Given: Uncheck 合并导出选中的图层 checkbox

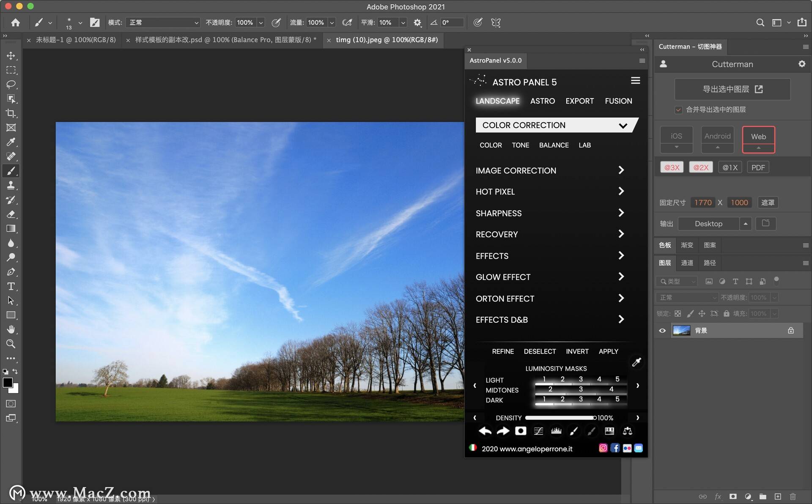Looking at the screenshot, I should tap(678, 110).
